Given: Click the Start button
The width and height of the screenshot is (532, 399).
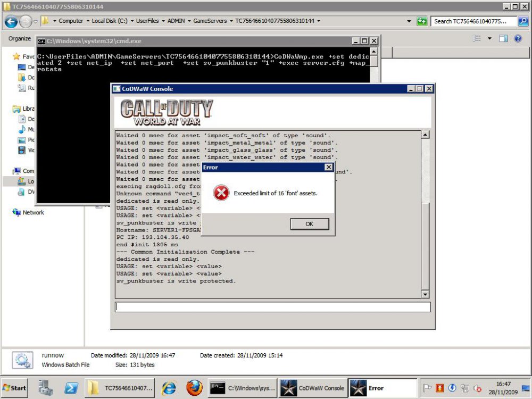Looking at the screenshot, I should tap(15, 388).
